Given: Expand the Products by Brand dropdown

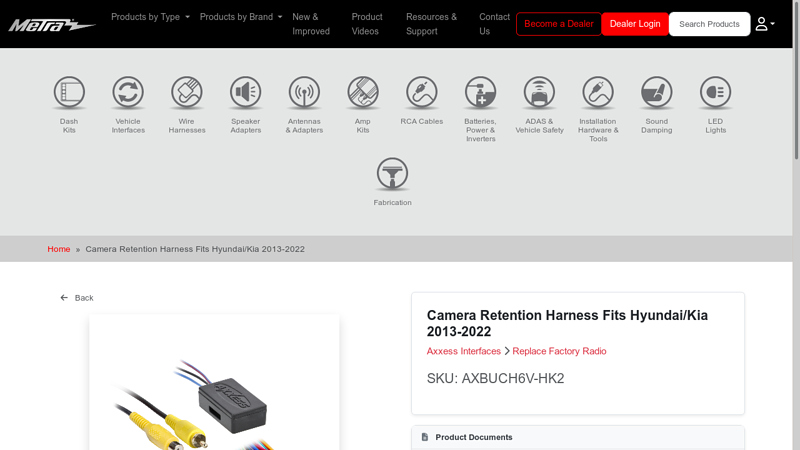Looking at the screenshot, I should coord(241,17).
